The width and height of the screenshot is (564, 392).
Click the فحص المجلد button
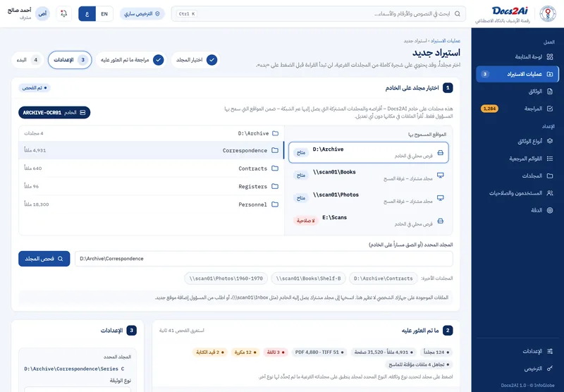(x=44, y=259)
